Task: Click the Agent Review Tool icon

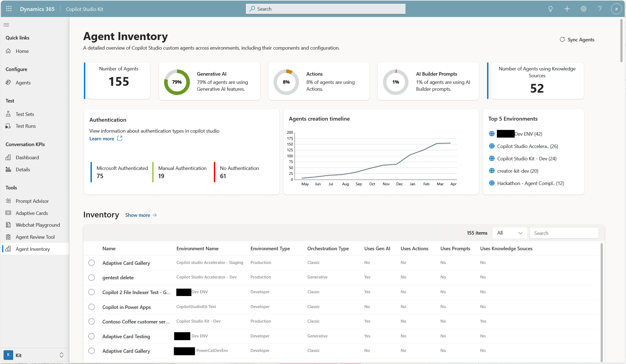Action: click(x=8, y=237)
